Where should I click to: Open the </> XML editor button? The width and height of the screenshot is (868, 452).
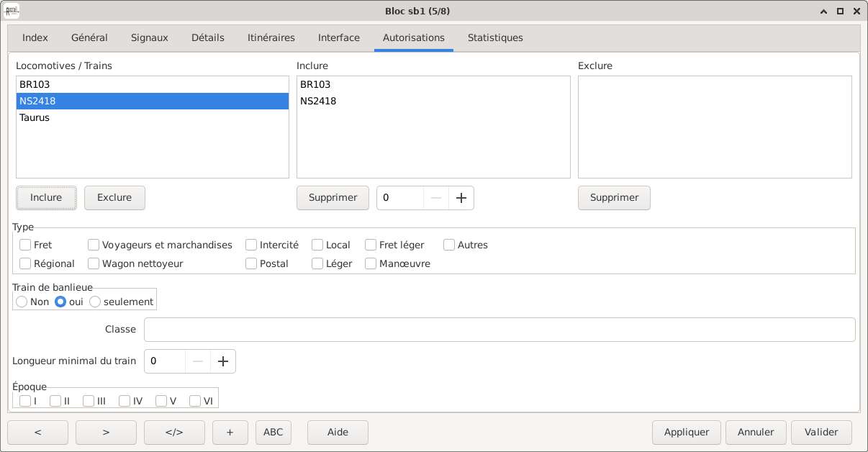click(174, 433)
